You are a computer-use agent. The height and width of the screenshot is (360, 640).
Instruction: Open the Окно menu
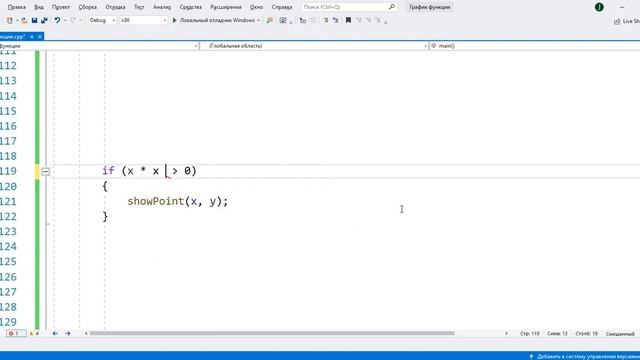256,7
